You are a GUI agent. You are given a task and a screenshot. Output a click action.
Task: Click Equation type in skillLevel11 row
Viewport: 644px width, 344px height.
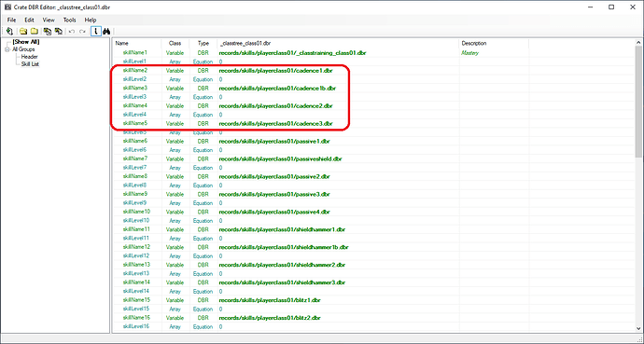coord(203,239)
